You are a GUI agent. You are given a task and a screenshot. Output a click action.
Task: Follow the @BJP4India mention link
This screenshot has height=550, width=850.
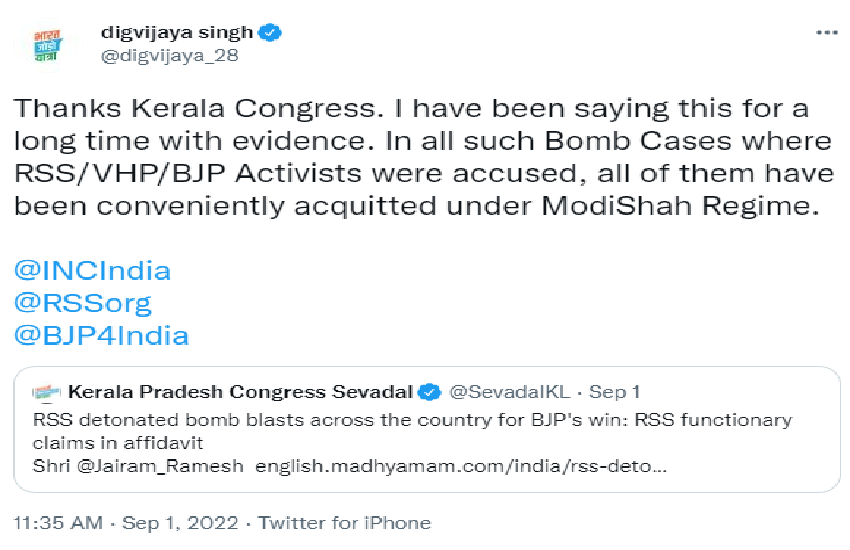pyautogui.click(x=101, y=335)
